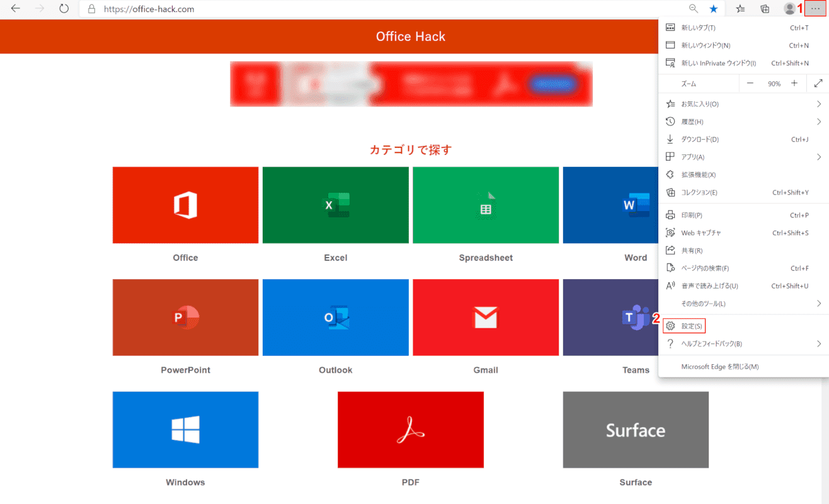Toggle favorite star for this page
Screen dimensions: 829x504
[713, 9]
